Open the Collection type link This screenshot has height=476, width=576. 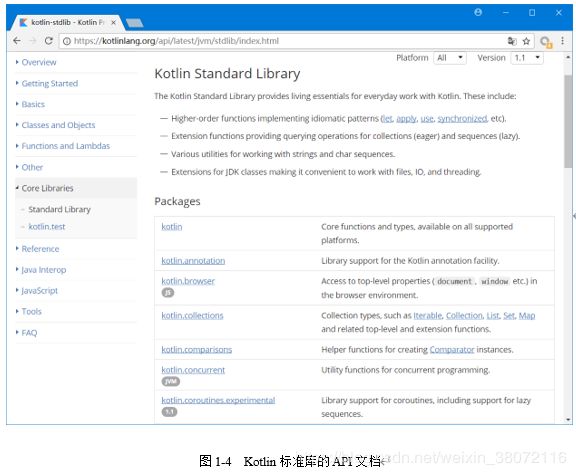(x=464, y=316)
